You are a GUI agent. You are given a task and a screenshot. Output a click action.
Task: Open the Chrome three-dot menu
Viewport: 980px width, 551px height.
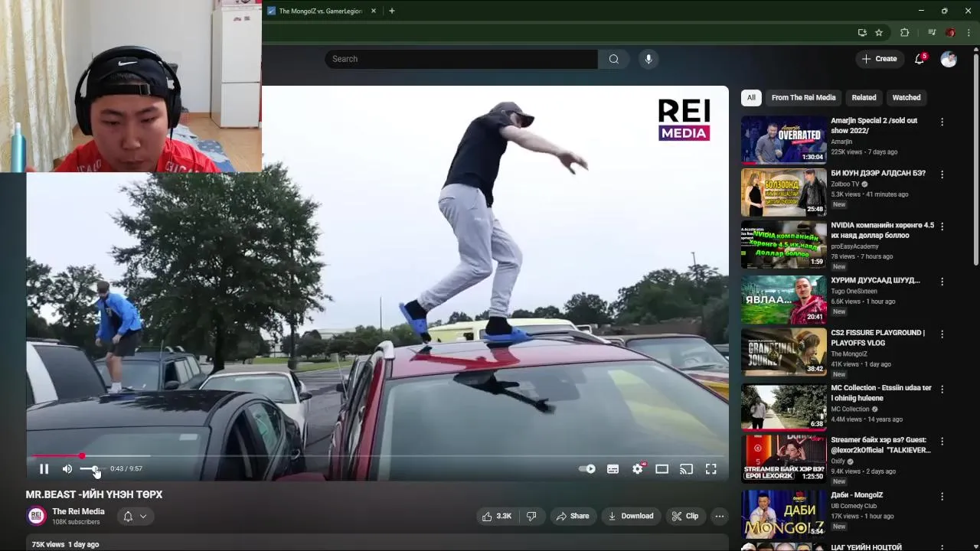tap(969, 33)
